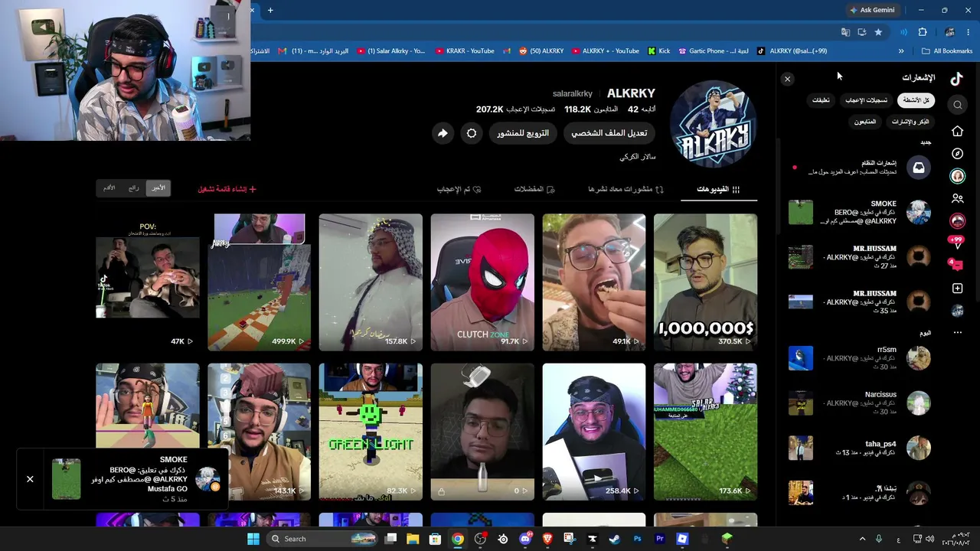Viewport: 980px width, 551px height.
Task: Close the notifications panel
Action: click(787, 79)
